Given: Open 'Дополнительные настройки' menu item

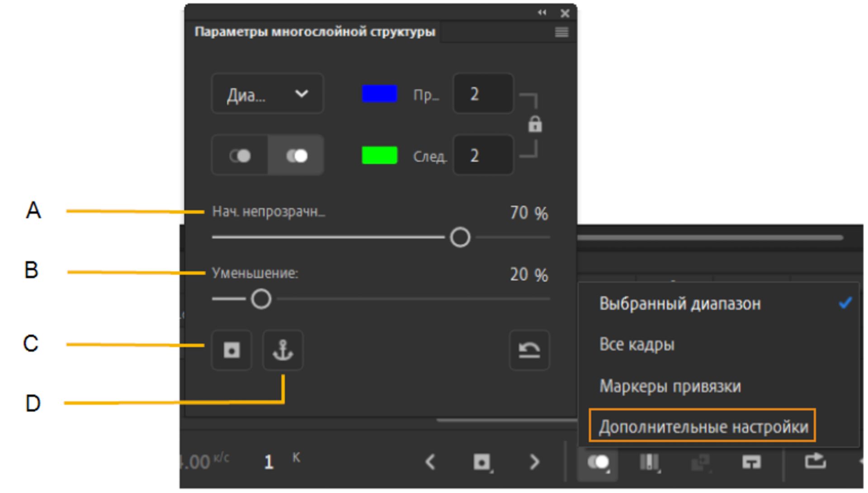Looking at the screenshot, I should [x=703, y=426].
